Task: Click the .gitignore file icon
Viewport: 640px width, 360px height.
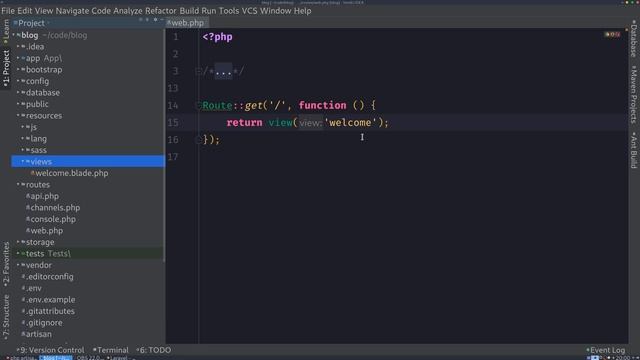Action: [23, 322]
